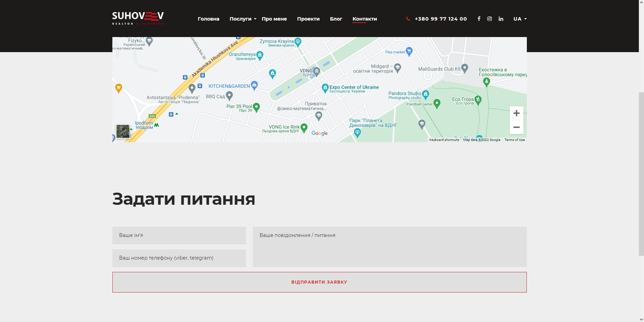The height and width of the screenshot is (322, 644).
Task: Select the Pier 39 Pool map pin
Action: tap(256, 107)
